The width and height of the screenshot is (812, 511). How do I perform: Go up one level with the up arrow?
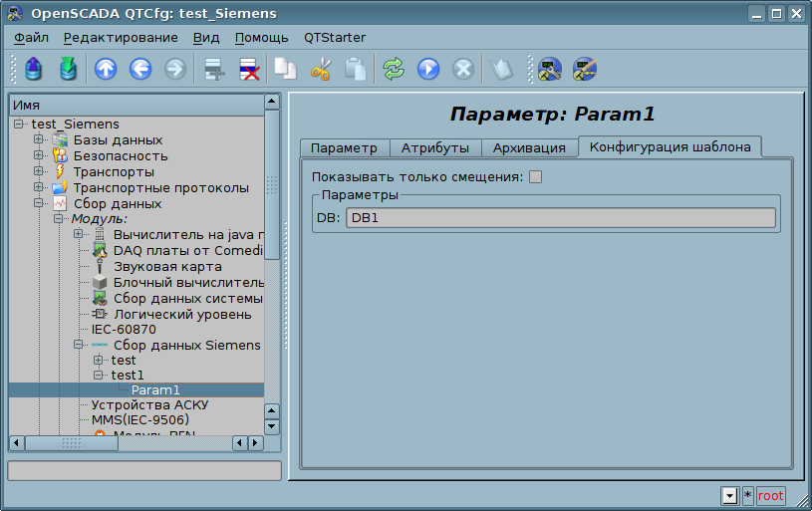click(x=106, y=69)
